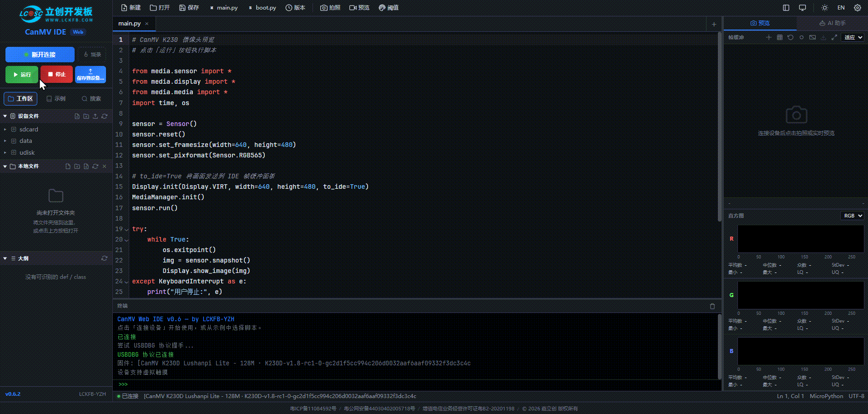Toggle the light/dark theme sun icon
868x414 pixels.
[824, 8]
